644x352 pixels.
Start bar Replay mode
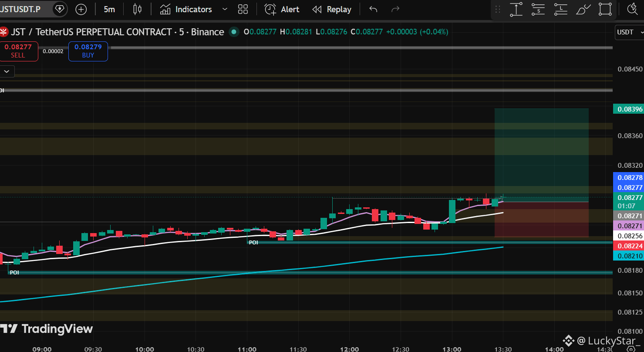[x=332, y=9]
